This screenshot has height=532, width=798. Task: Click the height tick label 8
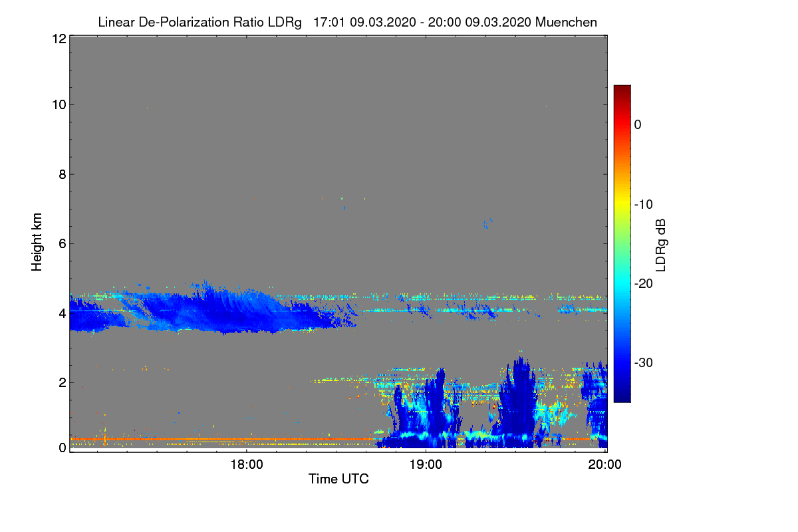(62, 174)
